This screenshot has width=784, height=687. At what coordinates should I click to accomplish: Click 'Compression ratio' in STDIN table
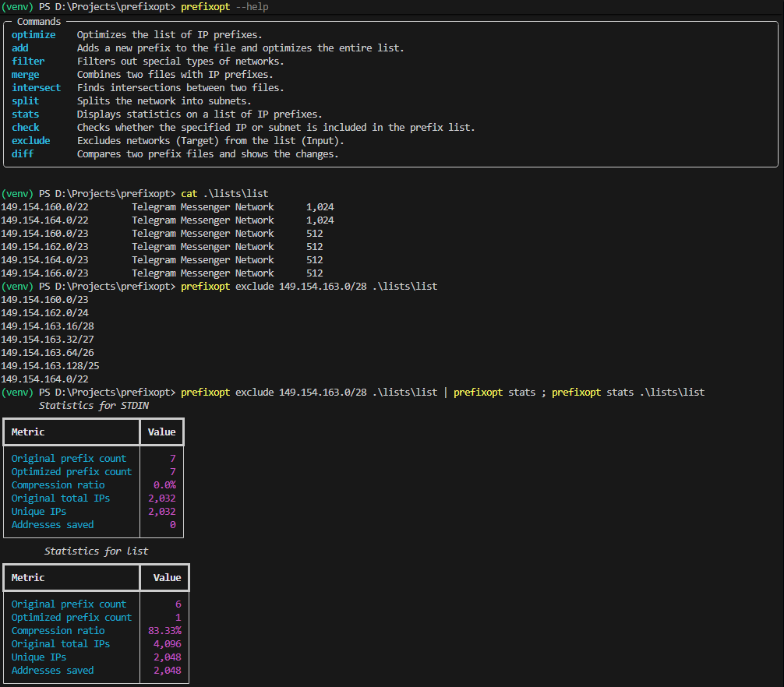[58, 485]
